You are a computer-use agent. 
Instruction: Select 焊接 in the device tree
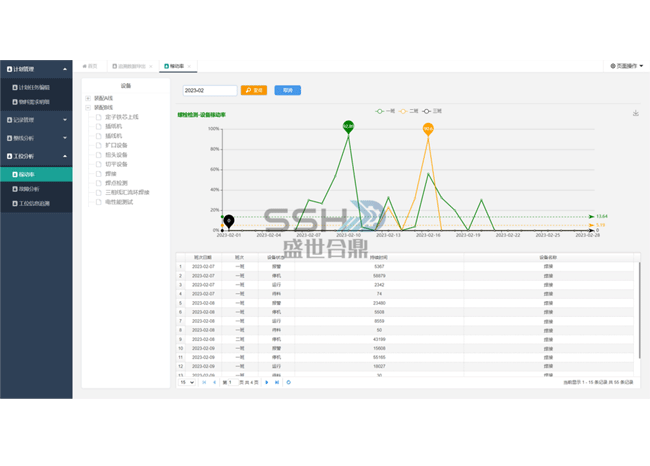point(111,174)
